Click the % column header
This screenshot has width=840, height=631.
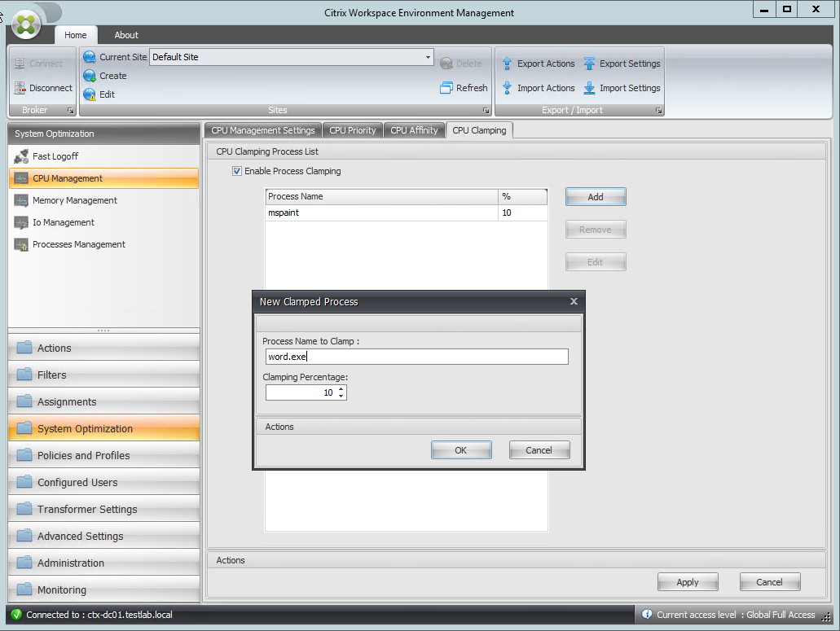(x=522, y=196)
